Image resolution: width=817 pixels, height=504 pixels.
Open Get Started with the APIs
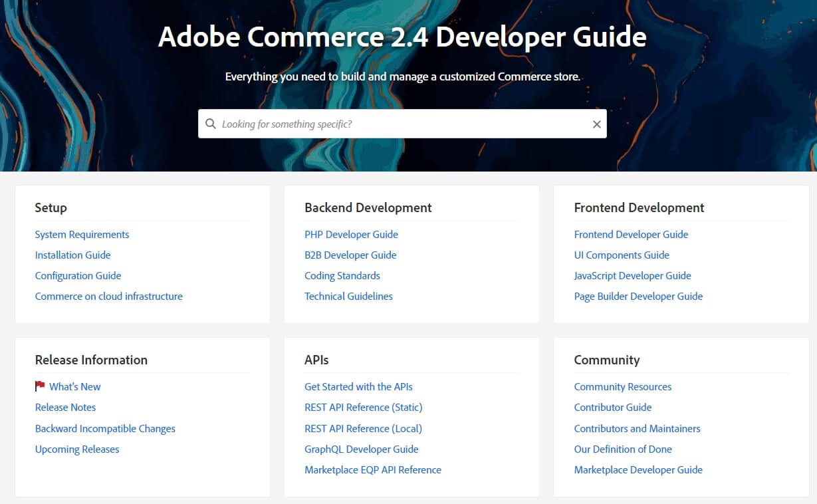point(358,386)
